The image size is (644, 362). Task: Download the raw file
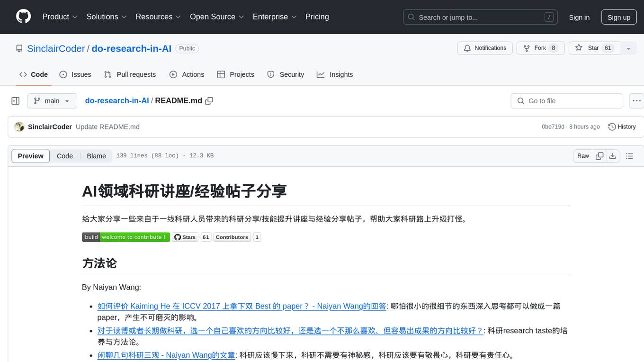[613, 156]
